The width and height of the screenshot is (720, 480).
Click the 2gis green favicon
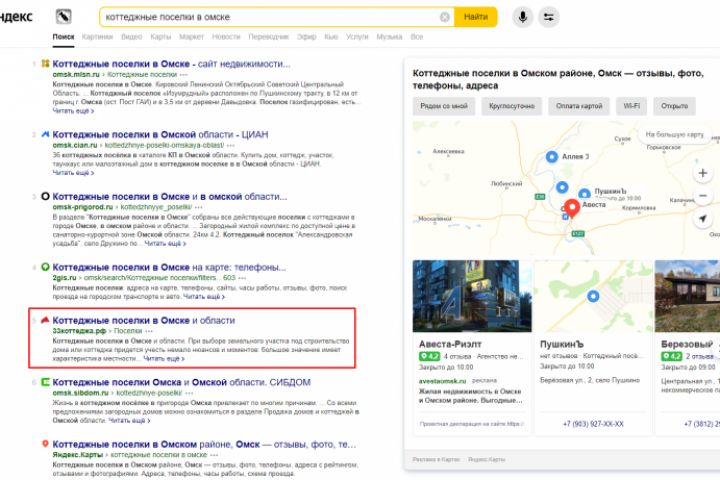pos(45,267)
